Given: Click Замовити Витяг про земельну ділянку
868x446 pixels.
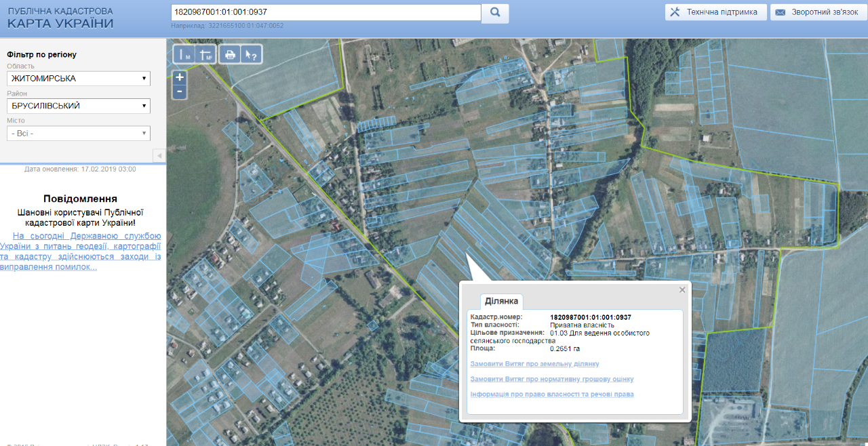Looking at the screenshot, I should click(x=535, y=364).
